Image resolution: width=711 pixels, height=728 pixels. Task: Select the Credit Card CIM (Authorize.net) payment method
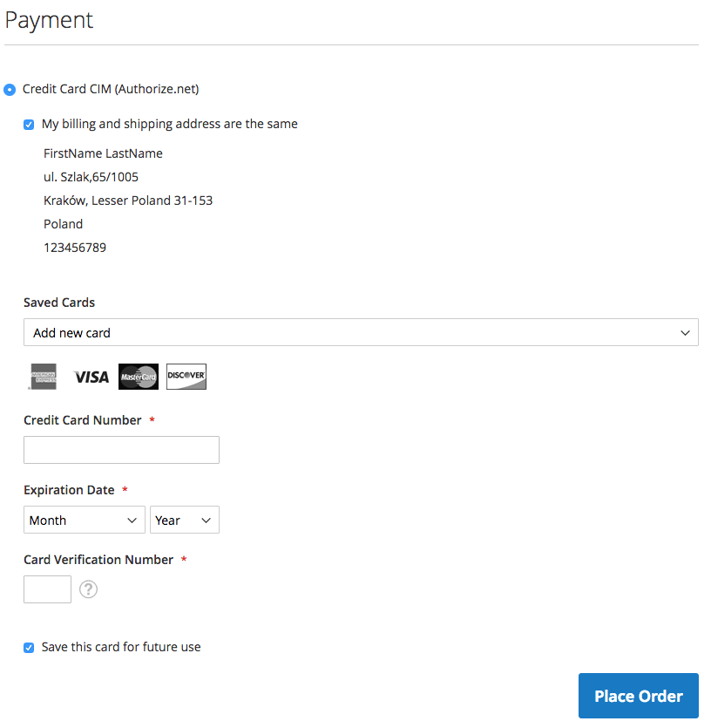click(x=10, y=89)
